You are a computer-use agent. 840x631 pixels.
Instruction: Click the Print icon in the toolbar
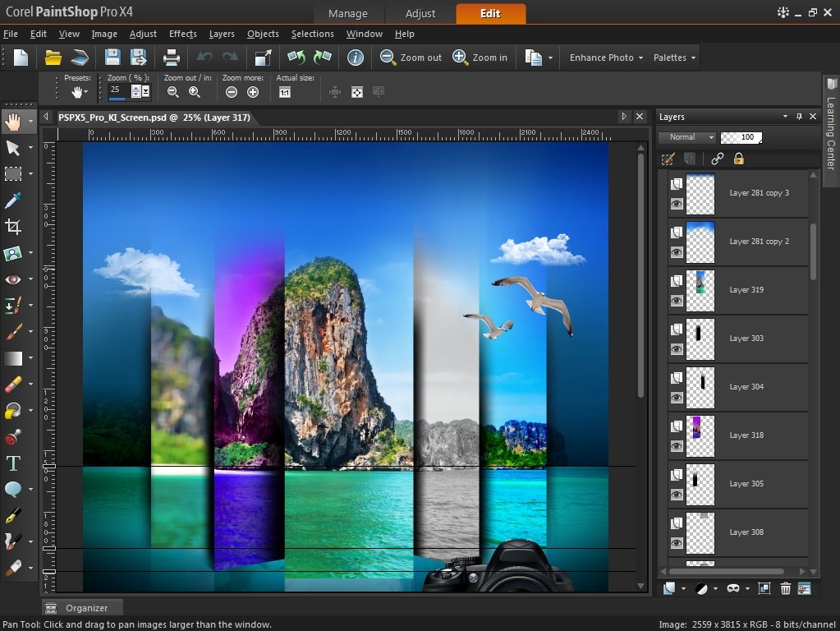(172, 58)
